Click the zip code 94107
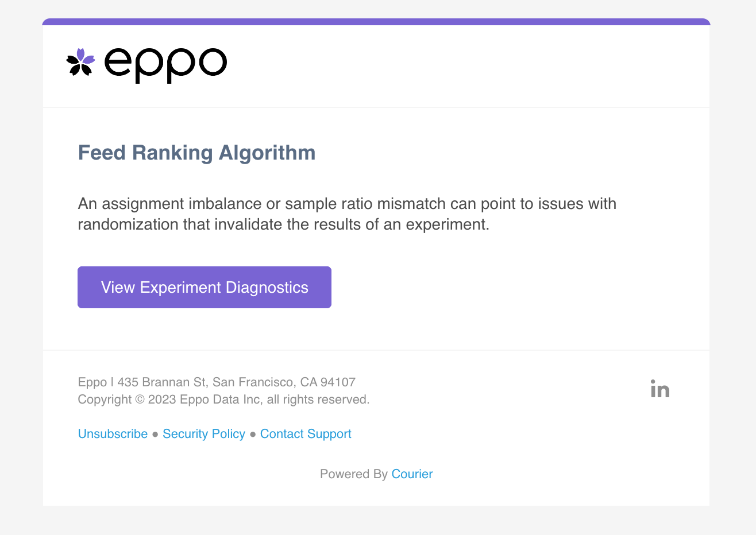 click(x=338, y=382)
